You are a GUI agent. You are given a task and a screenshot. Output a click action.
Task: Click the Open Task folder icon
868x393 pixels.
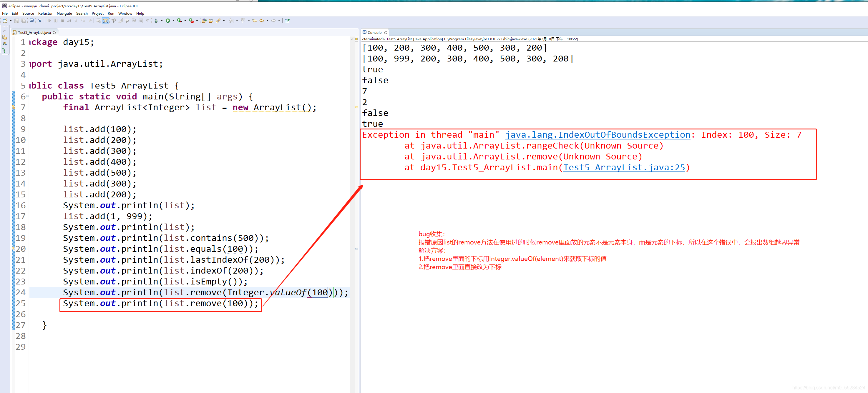(x=211, y=21)
